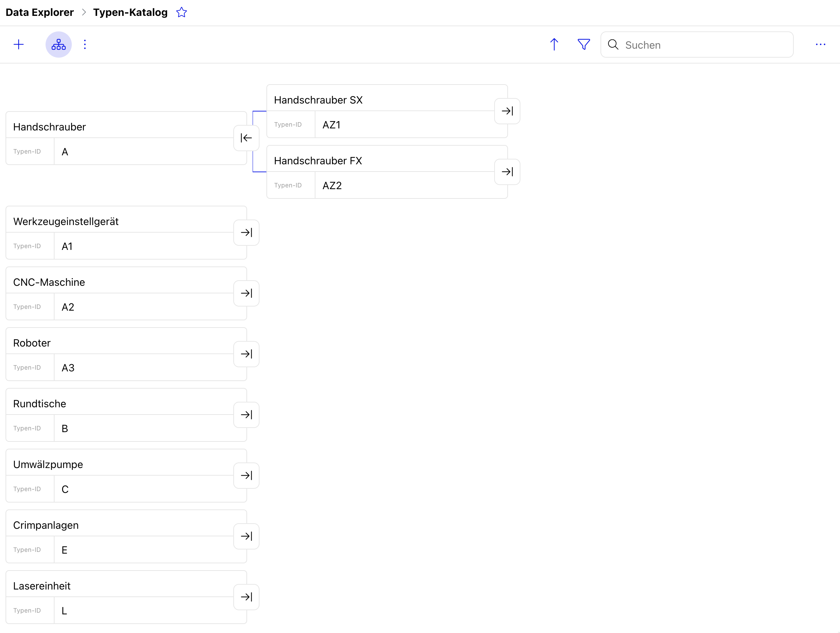Click the sort ascending arrow icon

554,45
